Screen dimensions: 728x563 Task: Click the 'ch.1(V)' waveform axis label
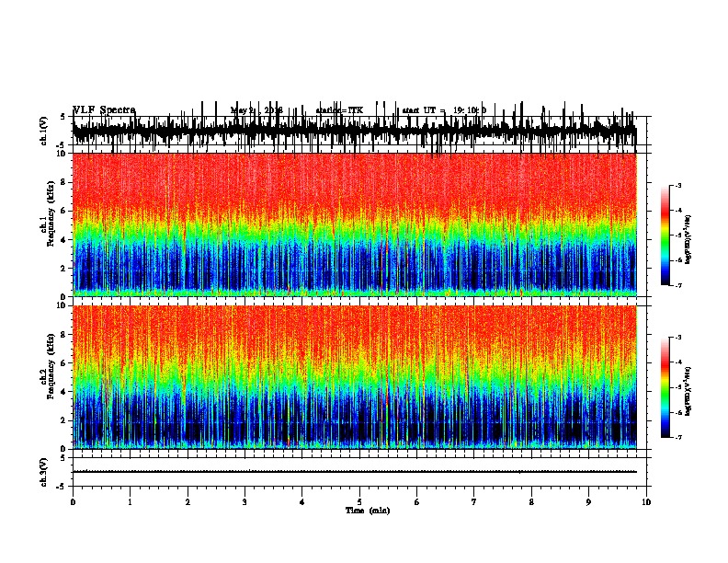click(x=43, y=131)
